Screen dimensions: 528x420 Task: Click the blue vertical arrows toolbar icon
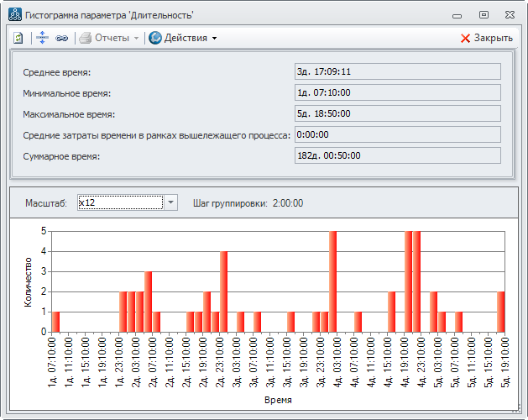pyautogui.click(x=44, y=38)
